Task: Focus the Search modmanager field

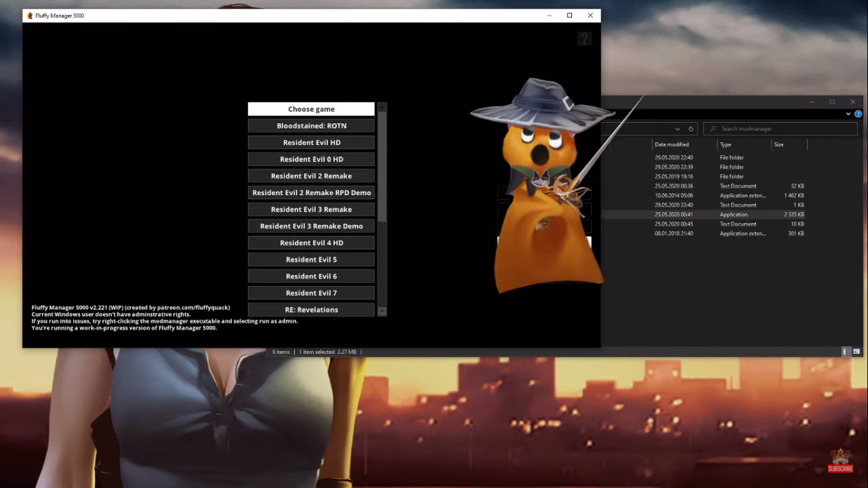Action: (780, 129)
